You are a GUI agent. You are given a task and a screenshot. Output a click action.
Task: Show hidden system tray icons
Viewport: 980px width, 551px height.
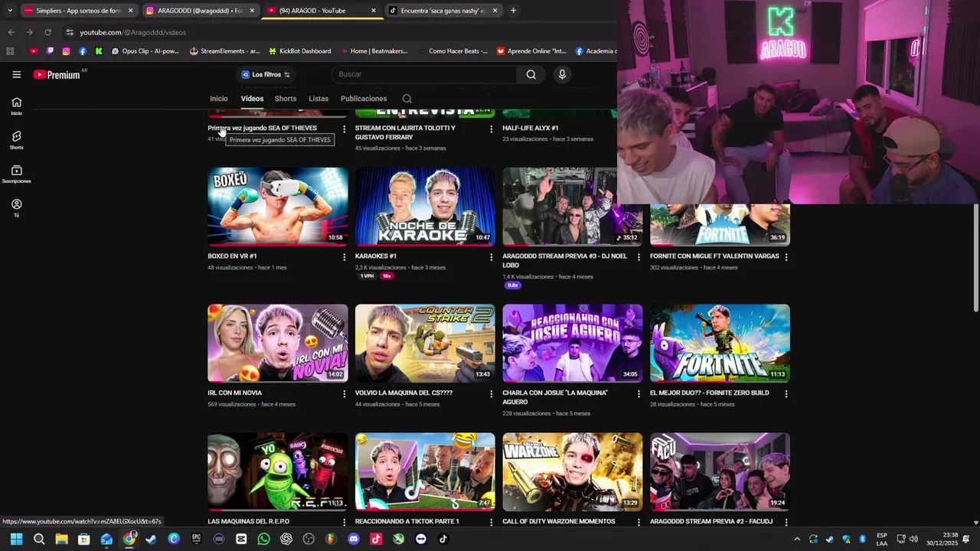click(x=797, y=539)
